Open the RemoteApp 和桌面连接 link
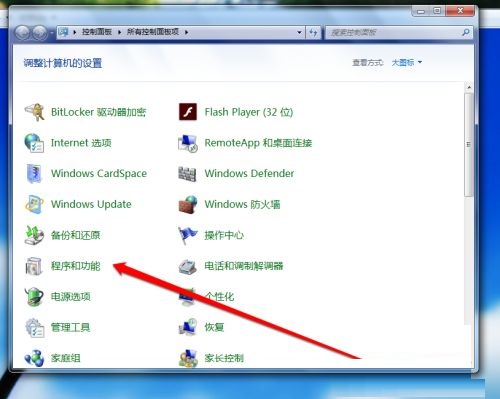The image size is (500, 399). [x=258, y=143]
